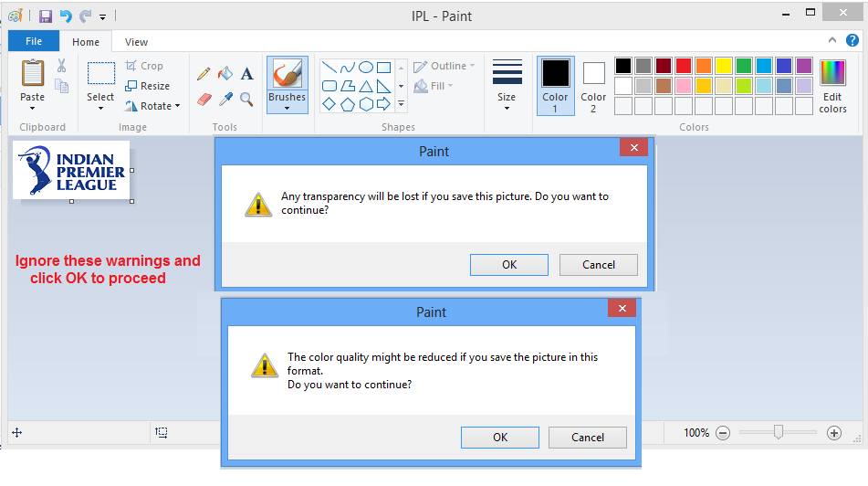Activate the Magnifier tool
This screenshot has height=486, width=868.
[247, 100]
